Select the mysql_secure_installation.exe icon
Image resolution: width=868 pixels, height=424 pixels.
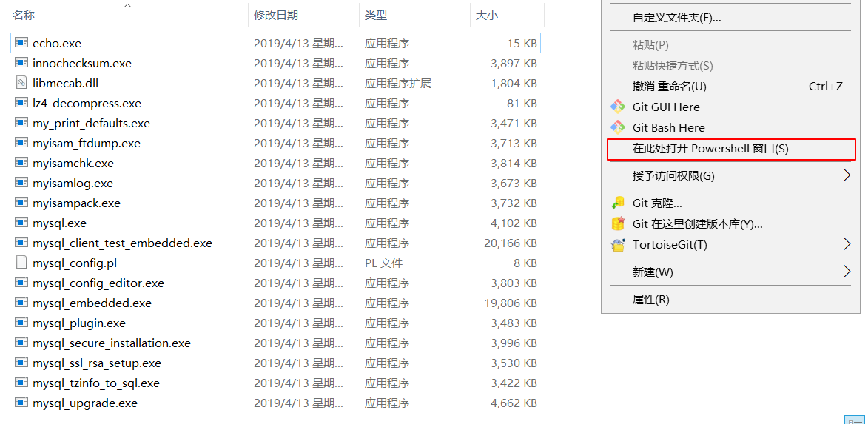[x=21, y=343]
